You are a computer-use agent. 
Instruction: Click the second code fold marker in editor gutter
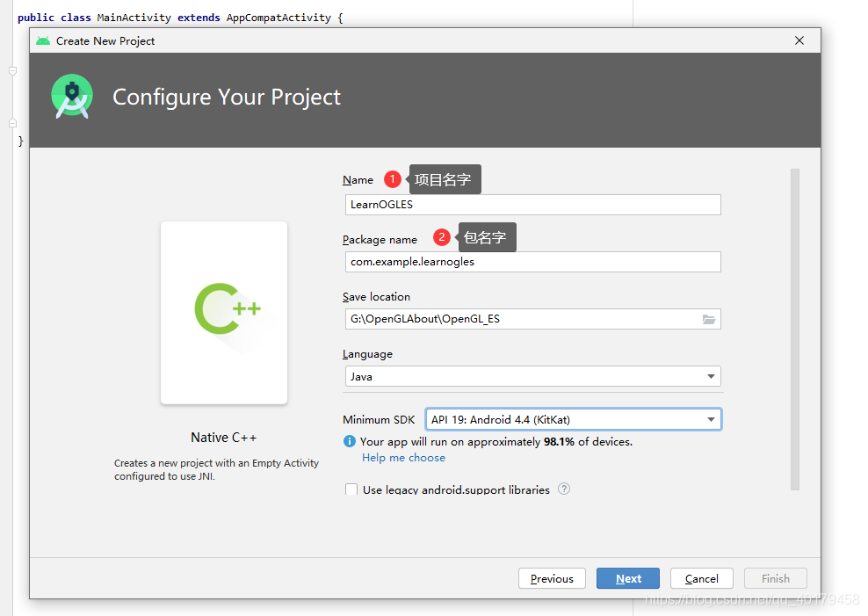pos(12,123)
